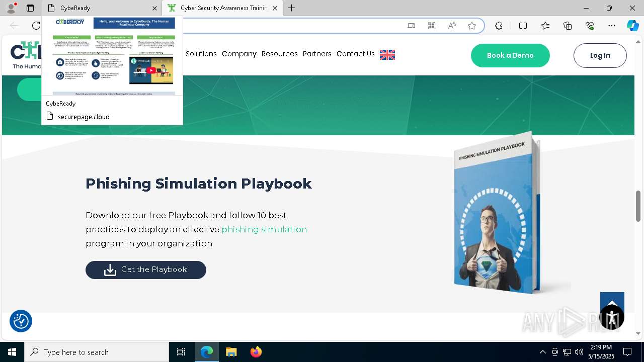Click securepage.cloud in tab preview
This screenshot has width=644, height=362.
click(x=84, y=117)
